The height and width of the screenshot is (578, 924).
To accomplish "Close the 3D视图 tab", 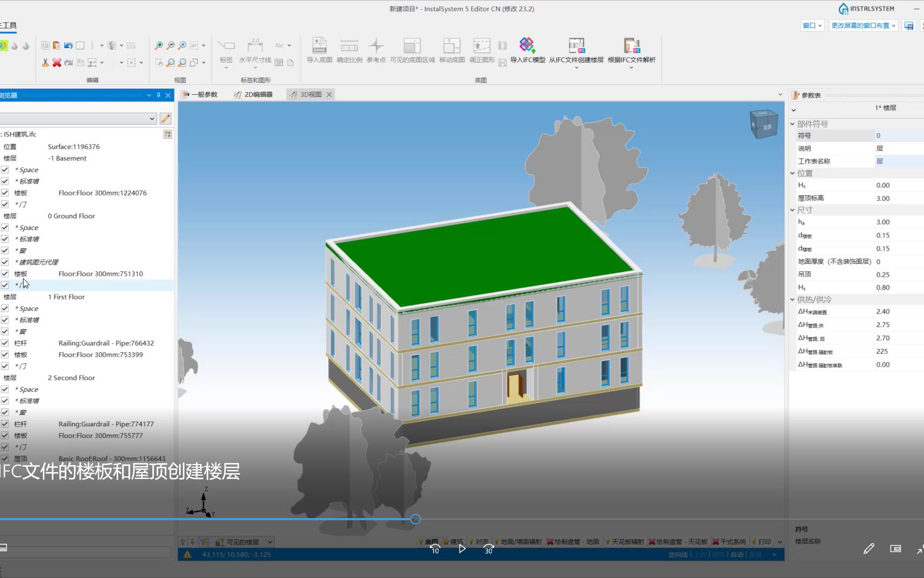I will [329, 95].
